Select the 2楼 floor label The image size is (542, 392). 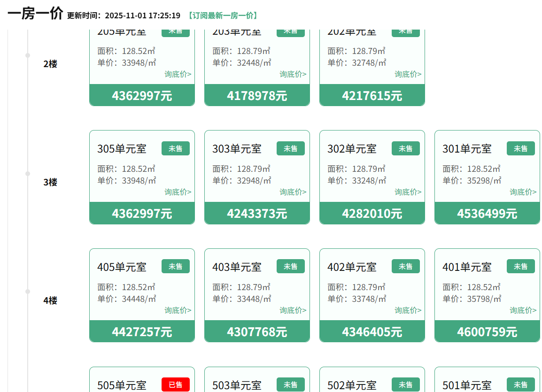pyautogui.click(x=50, y=64)
